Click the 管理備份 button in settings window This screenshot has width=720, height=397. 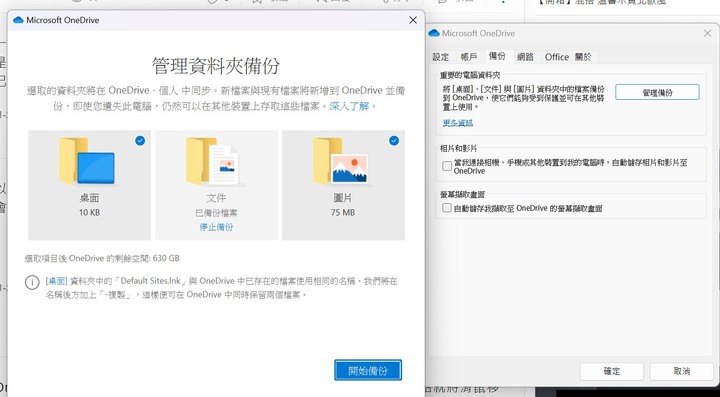click(657, 92)
